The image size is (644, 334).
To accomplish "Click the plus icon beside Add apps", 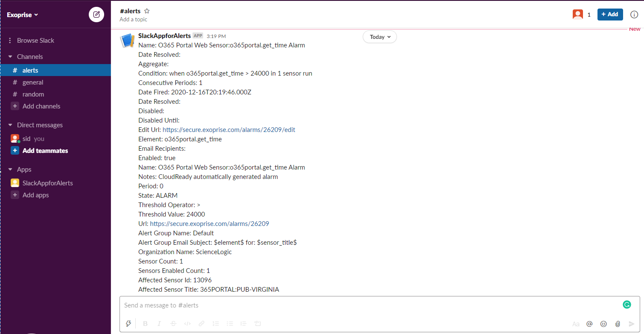I will tap(15, 195).
